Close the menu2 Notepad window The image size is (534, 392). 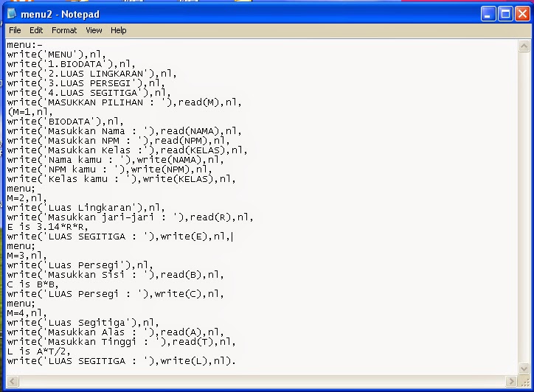tap(522, 14)
